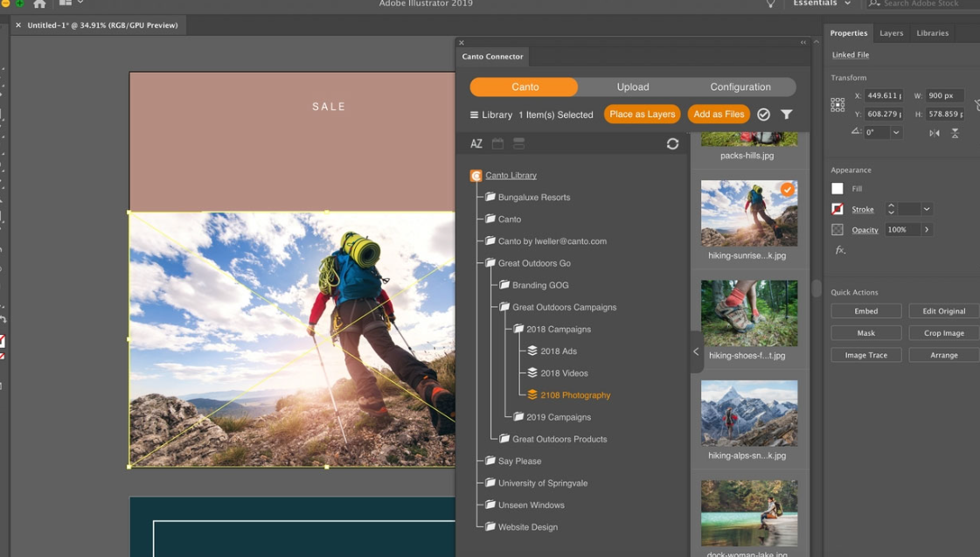This screenshot has height=557, width=980.
Task: Click the Opacity checker icon
Action: pos(838,229)
